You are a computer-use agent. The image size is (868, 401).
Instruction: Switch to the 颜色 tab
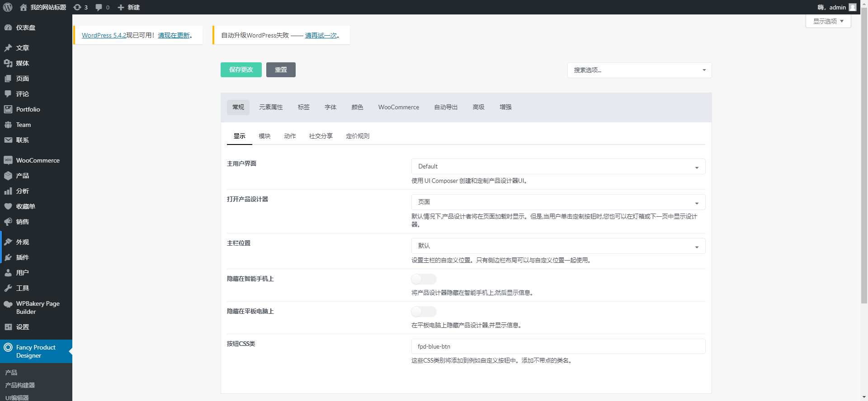click(x=357, y=107)
